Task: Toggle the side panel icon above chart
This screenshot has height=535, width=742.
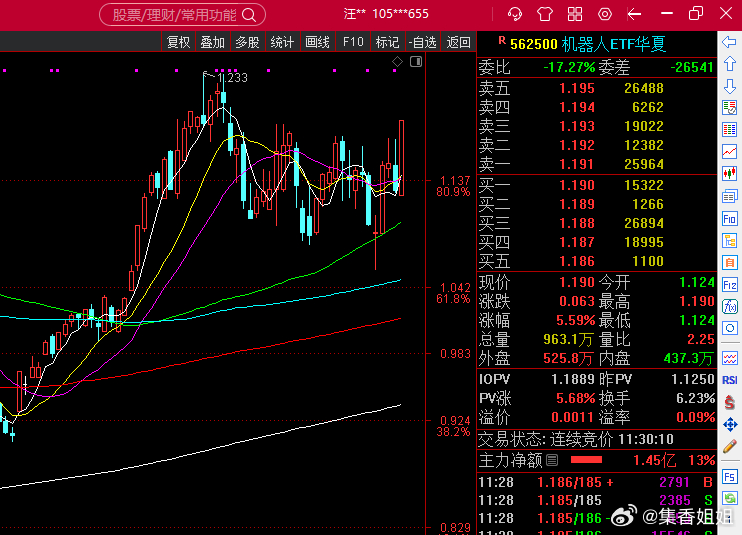Action: click(x=416, y=61)
